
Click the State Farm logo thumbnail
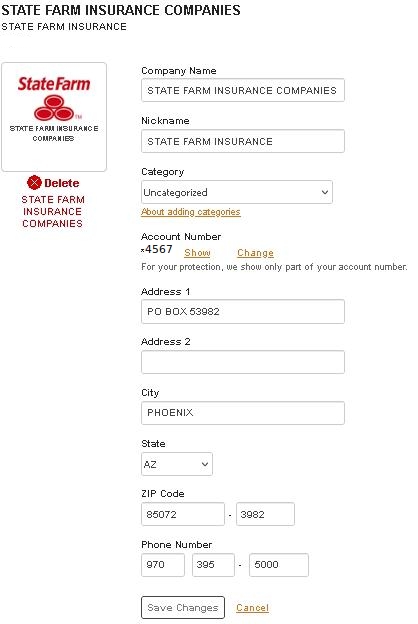coord(54,117)
